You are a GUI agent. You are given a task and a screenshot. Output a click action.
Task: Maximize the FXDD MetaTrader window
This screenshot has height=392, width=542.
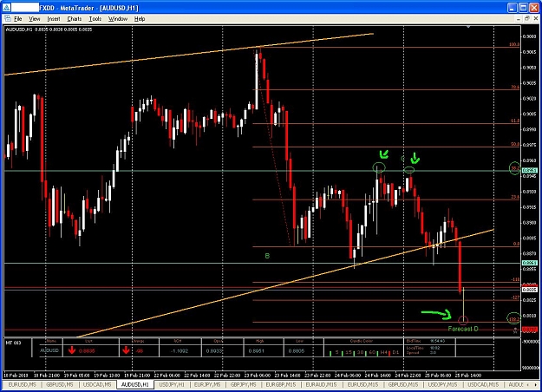coord(523,8)
